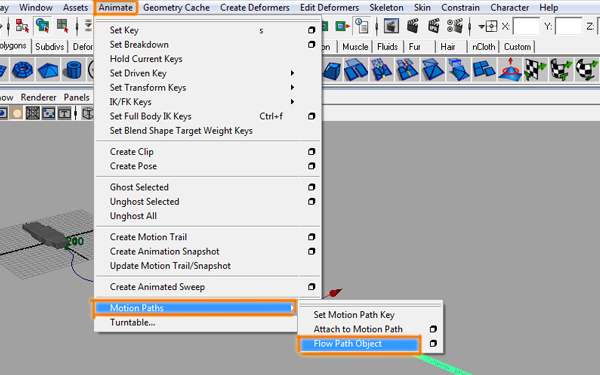This screenshot has height=375, width=600.
Task: Switch to the Muscle shelf tab
Action: 355,47
